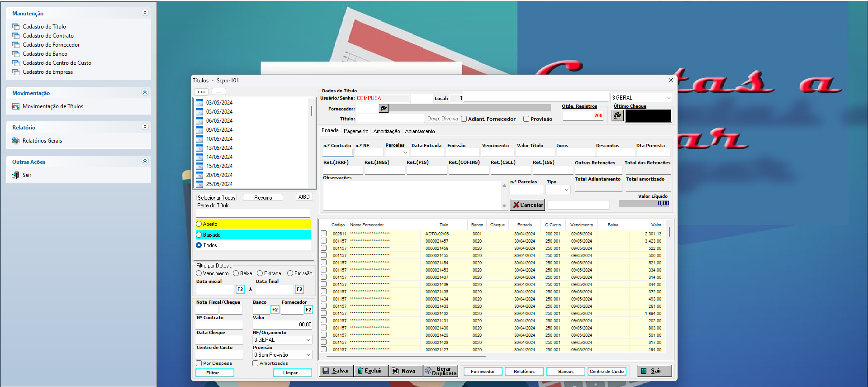Select the Entrada tab
Image resolution: width=868 pixels, height=387 pixels.
coord(330,130)
